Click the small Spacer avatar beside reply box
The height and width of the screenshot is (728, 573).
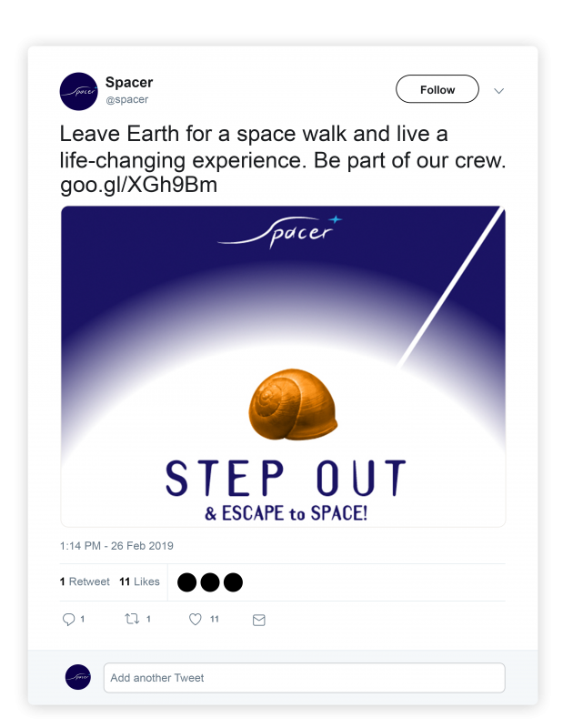(x=78, y=677)
